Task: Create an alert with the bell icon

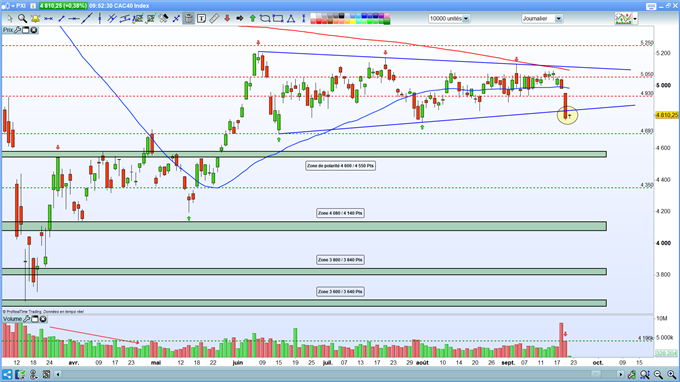Action: pyautogui.click(x=35, y=19)
